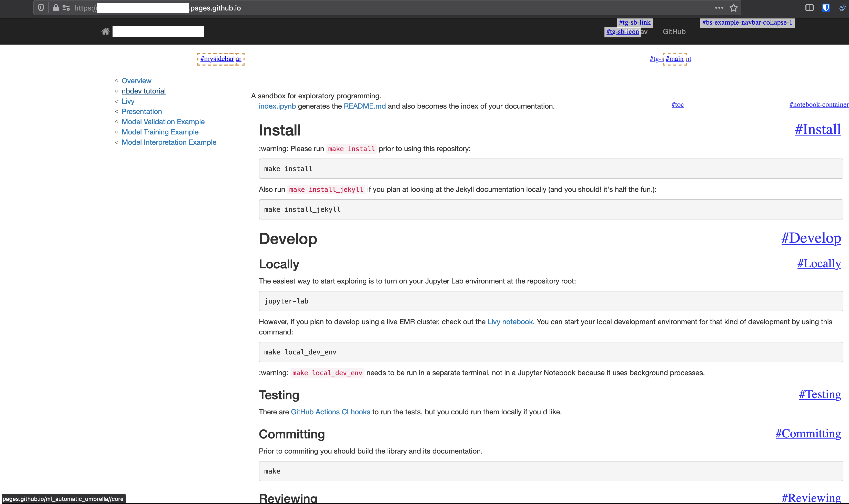Click the home icon in navbar
The height and width of the screenshot is (504, 849).
click(105, 31)
